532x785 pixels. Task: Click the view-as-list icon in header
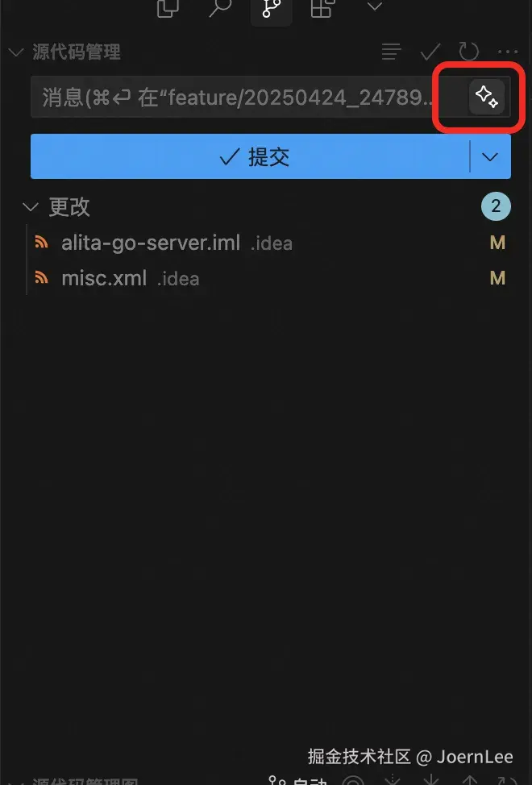point(391,52)
